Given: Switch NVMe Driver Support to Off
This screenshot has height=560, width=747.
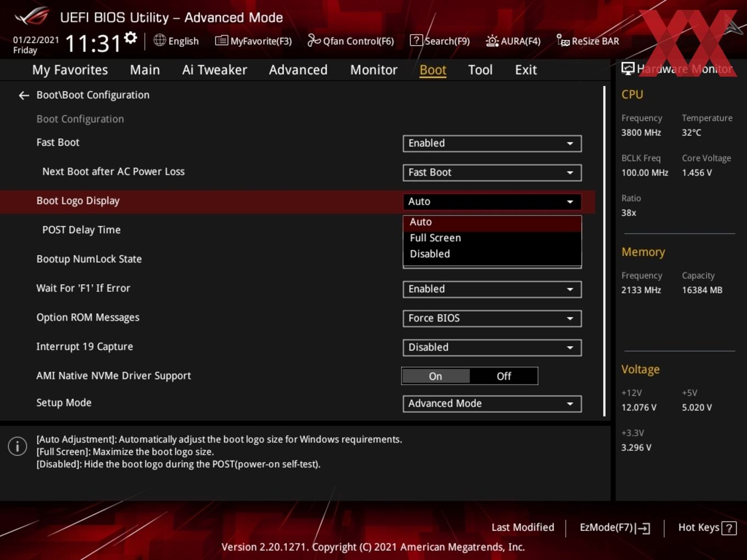Looking at the screenshot, I should 504,376.
